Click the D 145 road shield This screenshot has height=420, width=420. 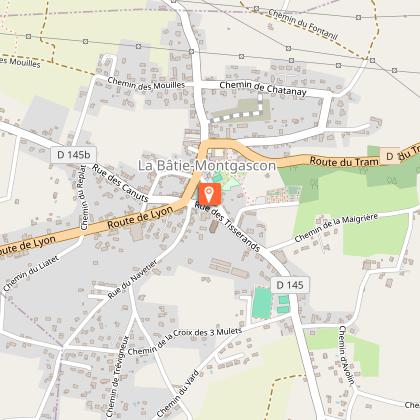pyautogui.click(x=290, y=285)
